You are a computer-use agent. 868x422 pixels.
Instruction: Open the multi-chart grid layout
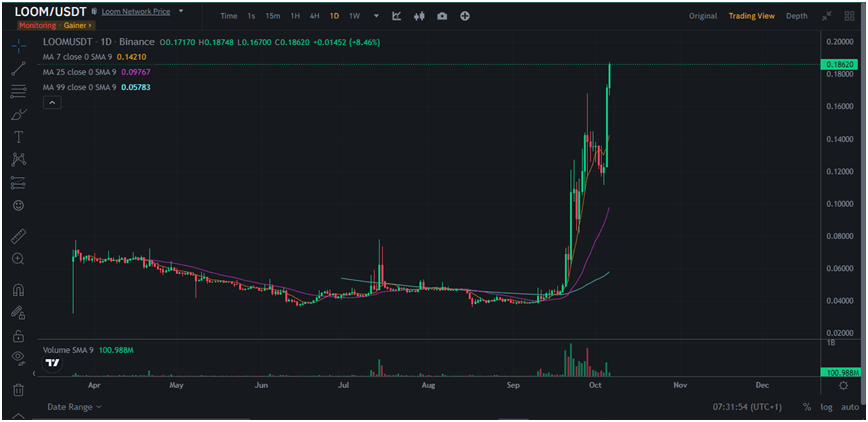click(849, 16)
